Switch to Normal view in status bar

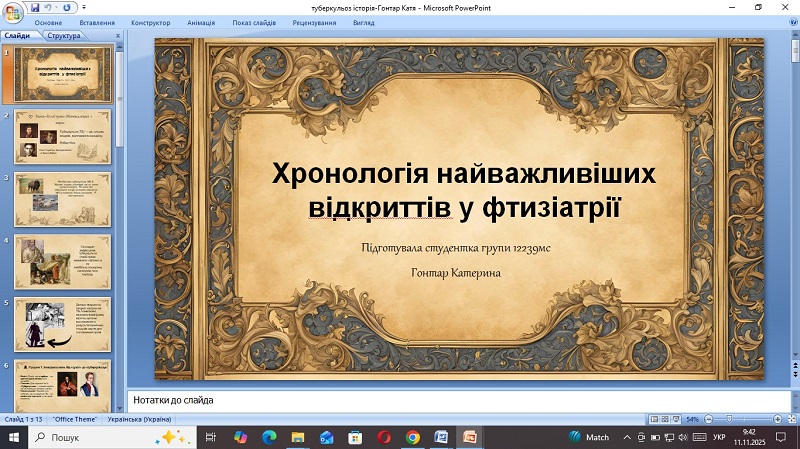coord(654,418)
